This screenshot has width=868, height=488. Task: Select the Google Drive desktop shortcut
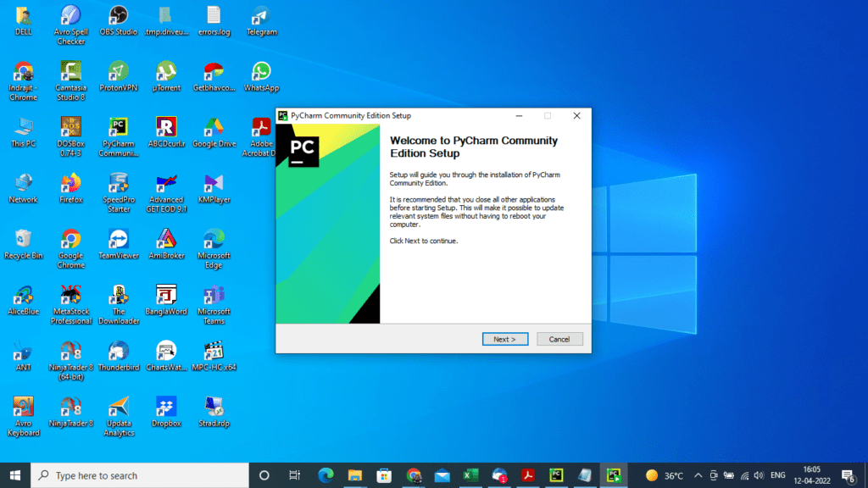214,133
